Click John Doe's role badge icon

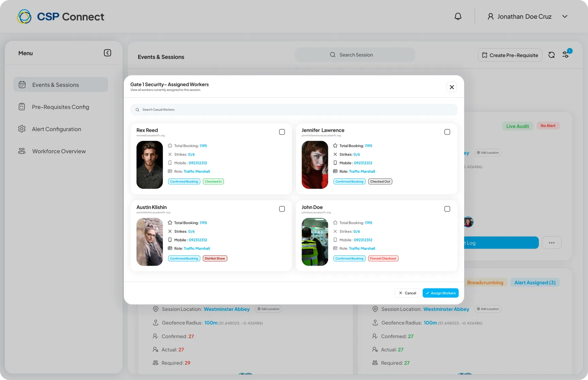tap(335, 248)
